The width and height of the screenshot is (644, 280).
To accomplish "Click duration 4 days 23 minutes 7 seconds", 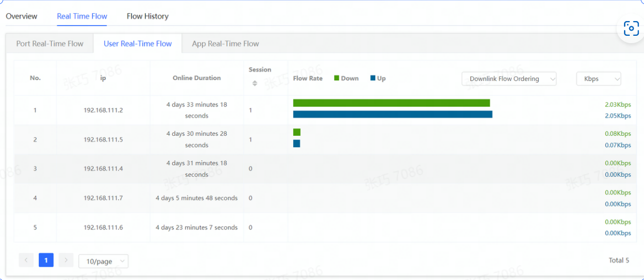I will click(x=196, y=228).
